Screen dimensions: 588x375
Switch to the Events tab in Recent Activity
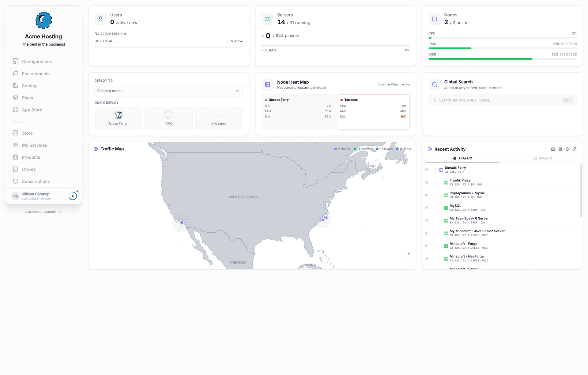(x=543, y=158)
